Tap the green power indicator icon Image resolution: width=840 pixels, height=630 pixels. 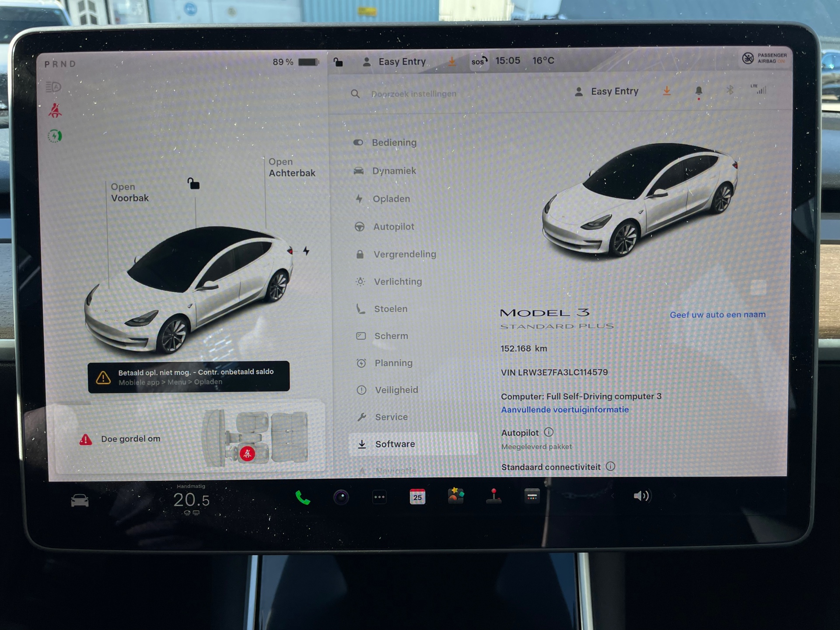(x=55, y=136)
